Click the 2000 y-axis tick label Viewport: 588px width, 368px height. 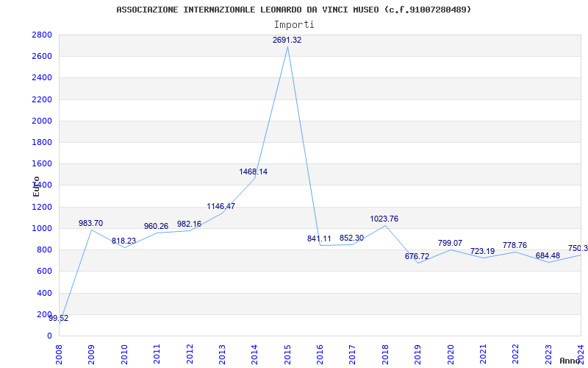(x=42, y=121)
